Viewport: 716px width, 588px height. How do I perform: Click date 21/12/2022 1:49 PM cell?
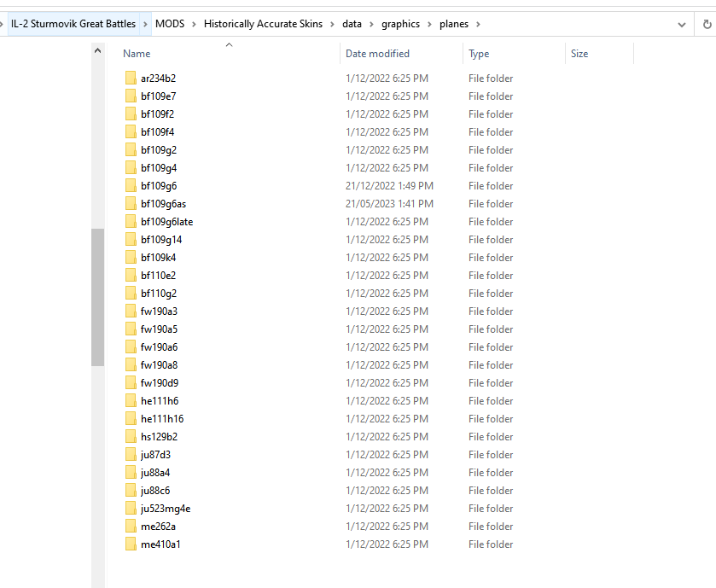[389, 186]
